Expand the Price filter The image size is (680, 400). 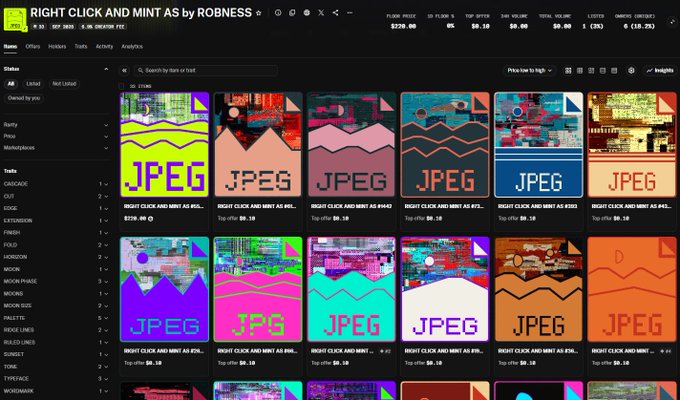click(56, 136)
